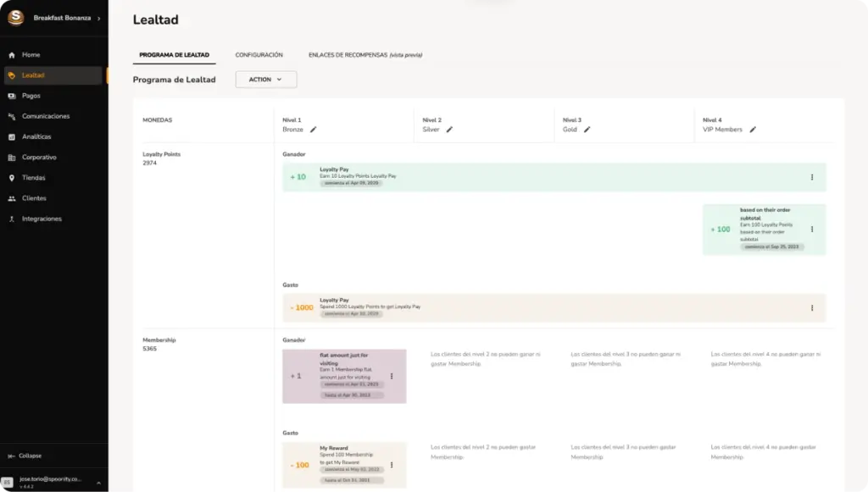The width and height of the screenshot is (868, 492).
Task: Open options for +1 Membership rule
Action: [x=392, y=377]
